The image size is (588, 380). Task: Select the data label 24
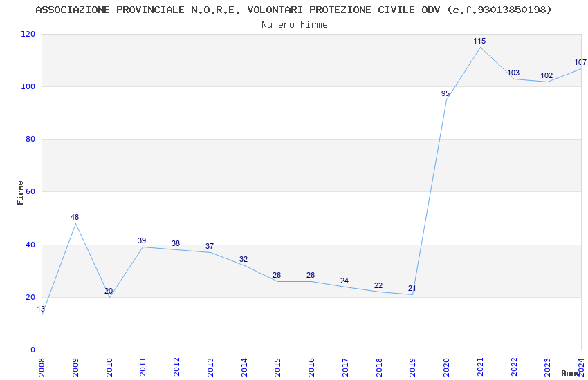[344, 281]
